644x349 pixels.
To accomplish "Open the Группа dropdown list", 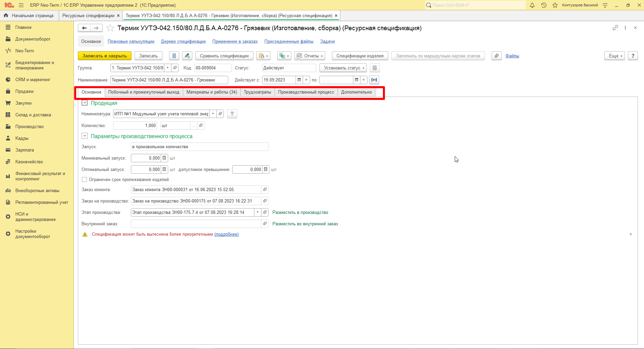I will click(168, 68).
